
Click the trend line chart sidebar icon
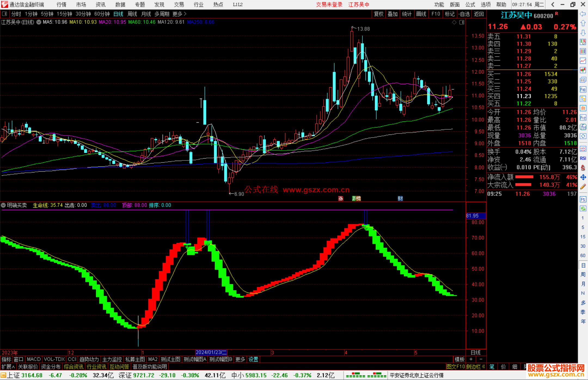coord(583,61)
